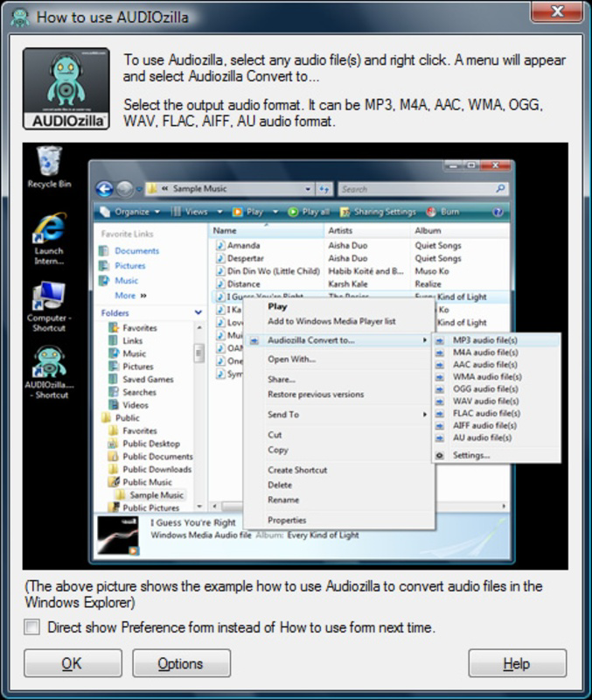Expand the Send To submenu
The height and width of the screenshot is (700, 592).
pyautogui.click(x=339, y=415)
